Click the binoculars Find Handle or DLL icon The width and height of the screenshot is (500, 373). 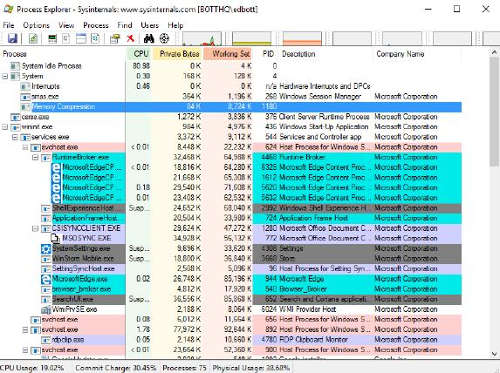(149, 39)
